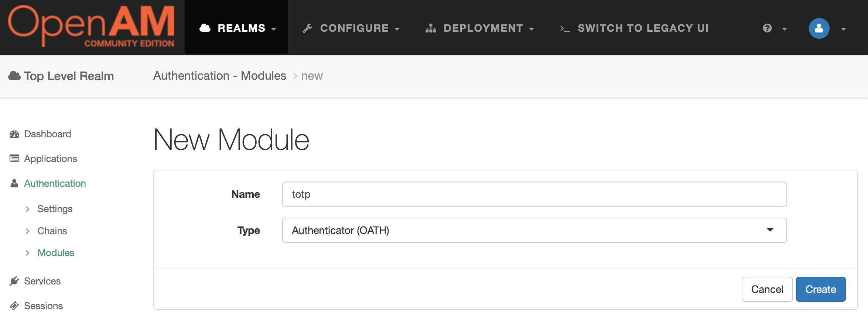Click the OpenAM Community Edition logo

[91, 26]
